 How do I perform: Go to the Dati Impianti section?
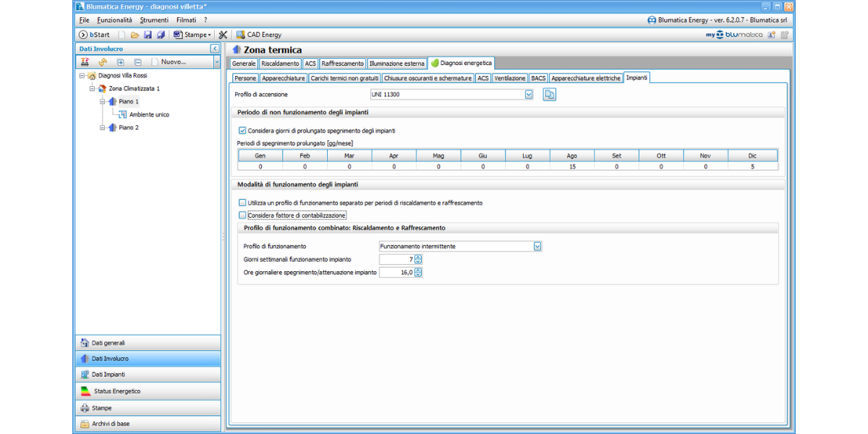(x=108, y=375)
